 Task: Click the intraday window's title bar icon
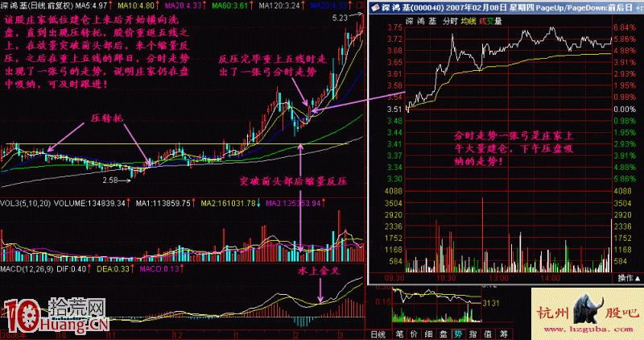pos(375,7)
